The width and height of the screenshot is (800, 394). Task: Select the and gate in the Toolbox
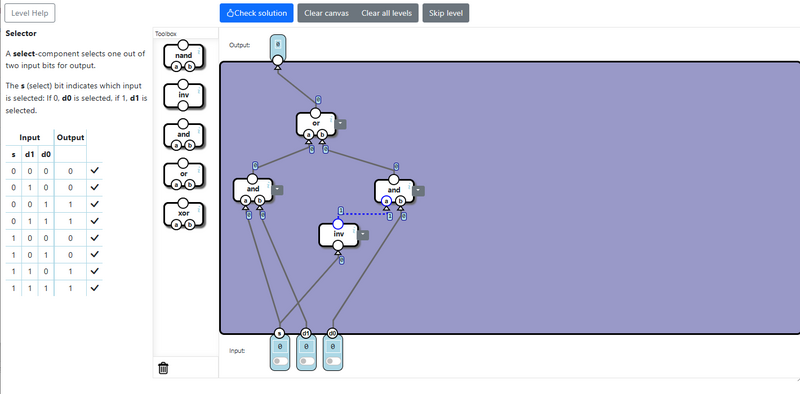coord(184,135)
